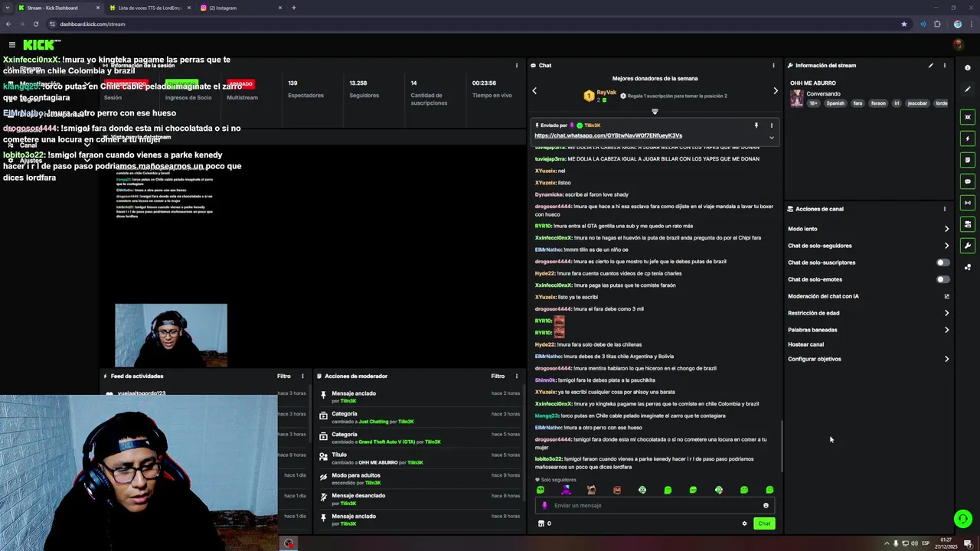This screenshot has height=551, width=980.
Task: Open chat settings gear icon
Action: tap(744, 523)
